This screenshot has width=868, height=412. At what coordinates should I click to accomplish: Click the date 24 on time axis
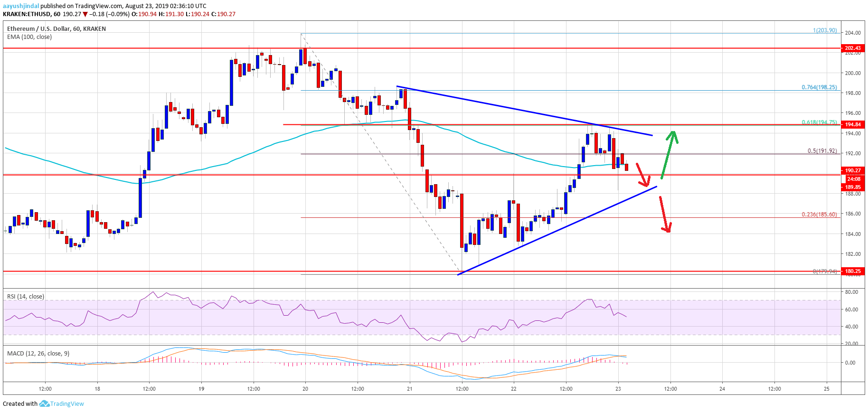click(722, 389)
